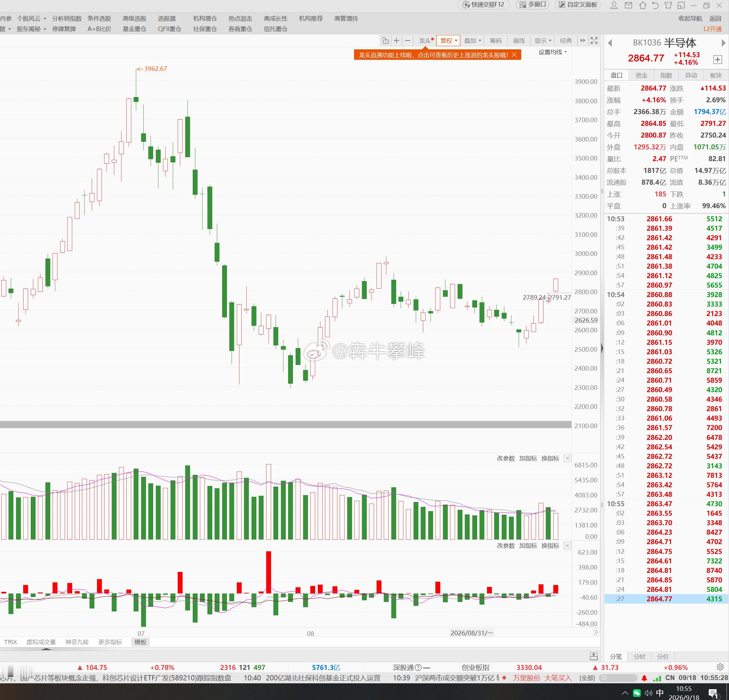Enter full screen chart mode
Viewport: 729px width, 700px height.
click(594, 41)
